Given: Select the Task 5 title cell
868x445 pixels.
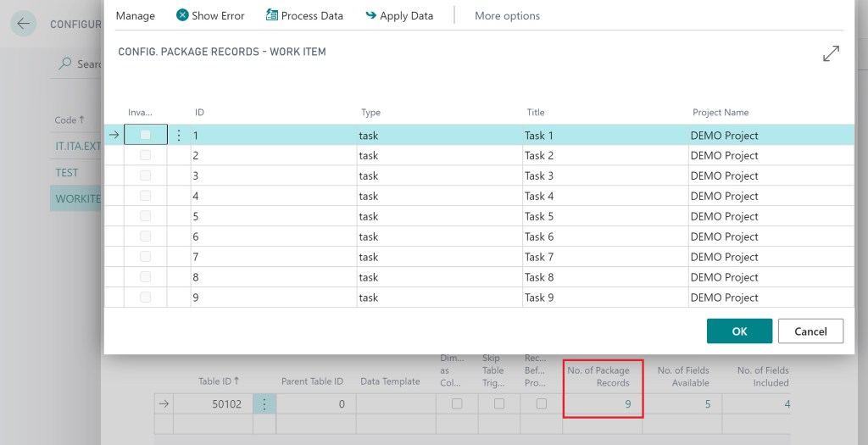Looking at the screenshot, I should pyautogui.click(x=539, y=216).
